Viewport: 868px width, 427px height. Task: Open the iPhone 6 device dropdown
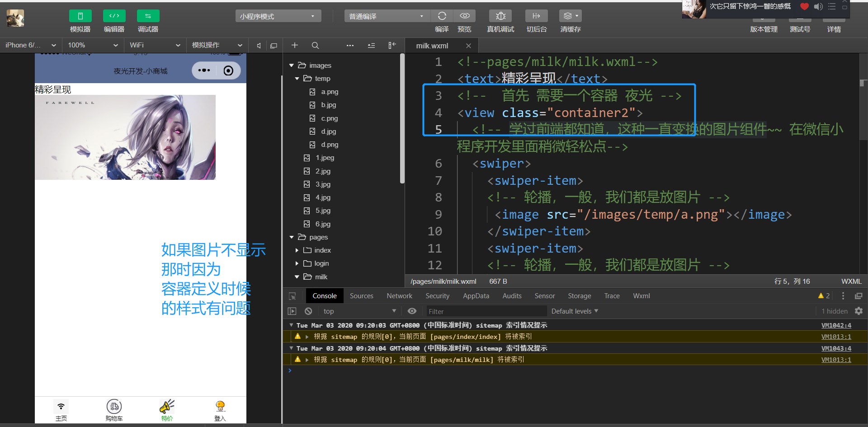(x=31, y=45)
